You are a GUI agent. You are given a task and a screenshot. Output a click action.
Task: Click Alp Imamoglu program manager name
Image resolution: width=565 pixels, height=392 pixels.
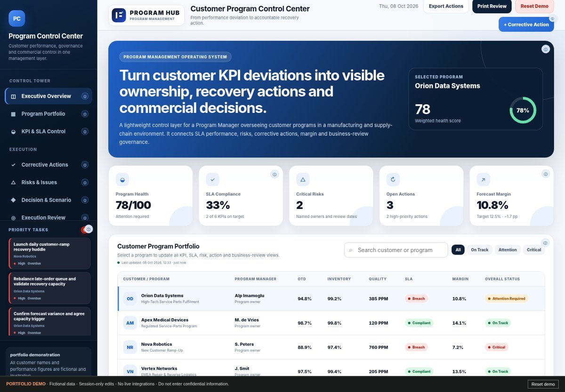(250, 296)
